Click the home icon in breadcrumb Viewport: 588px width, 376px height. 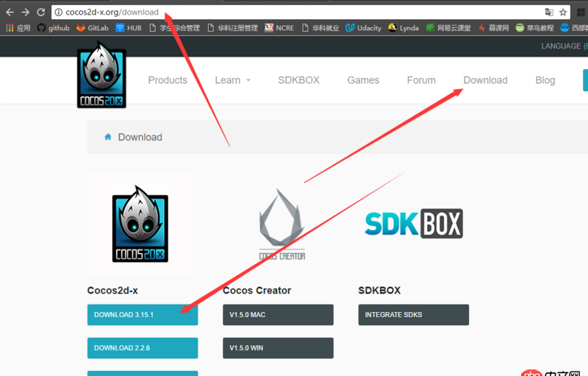tap(107, 137)
